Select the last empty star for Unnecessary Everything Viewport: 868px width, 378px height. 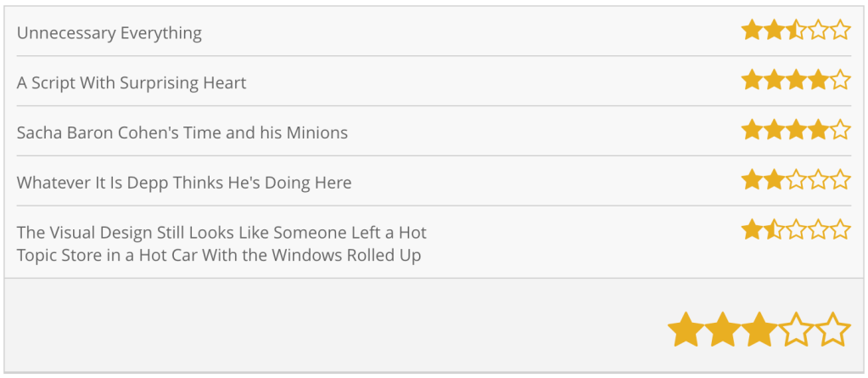[x=840, y=31]
